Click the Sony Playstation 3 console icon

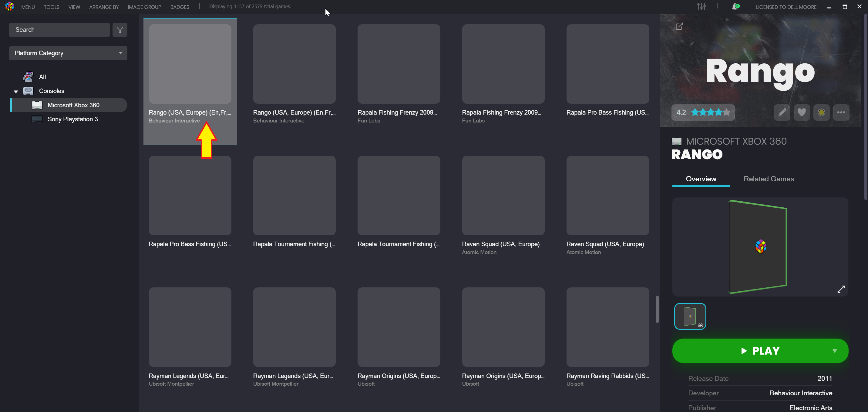[37, 119]
